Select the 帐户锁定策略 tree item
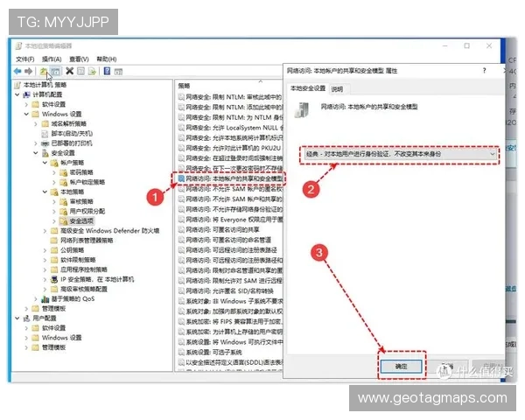This screenshot has height=420, width=525. (87, 183)
